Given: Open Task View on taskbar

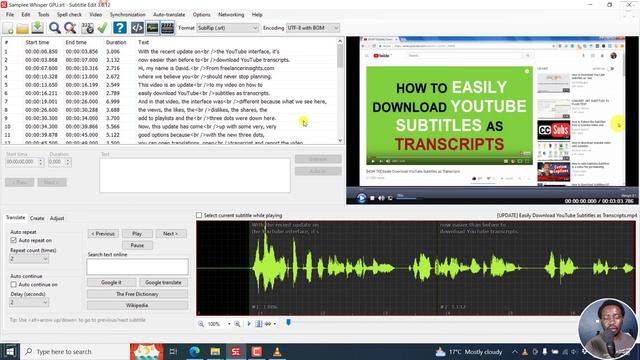Looking at the screenshot, I should [173, 351].
